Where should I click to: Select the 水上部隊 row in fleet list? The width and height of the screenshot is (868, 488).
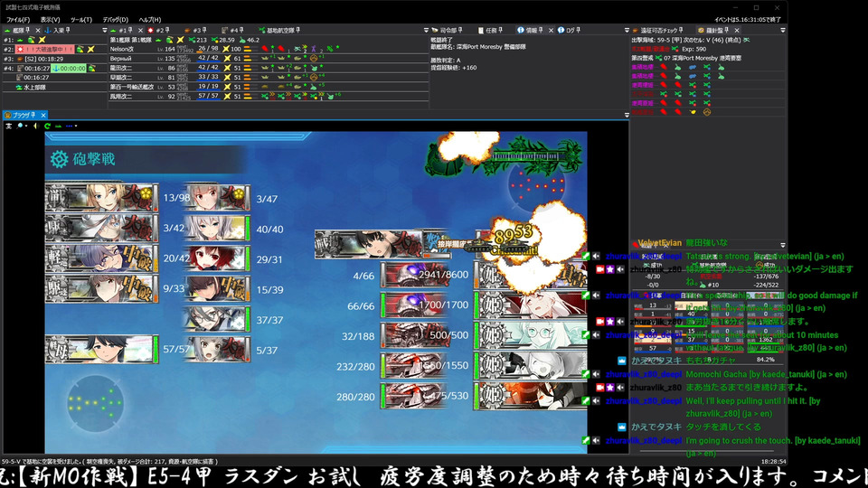55,88
